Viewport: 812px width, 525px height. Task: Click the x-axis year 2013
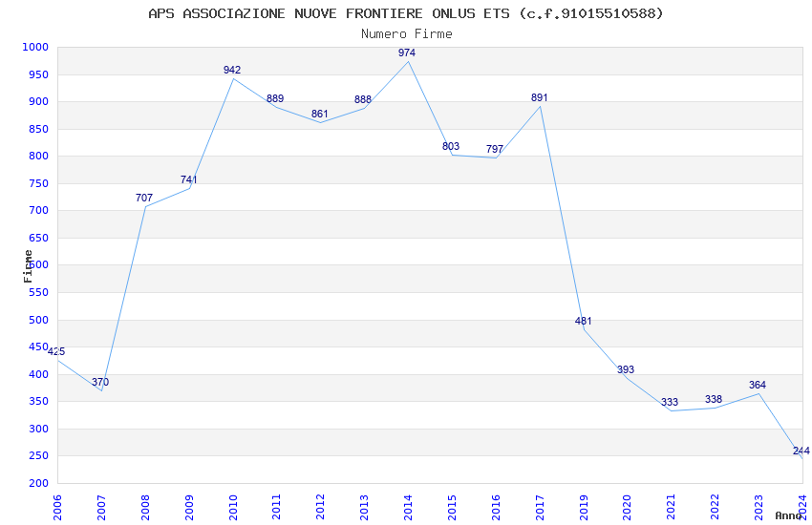tap(365, 508)
